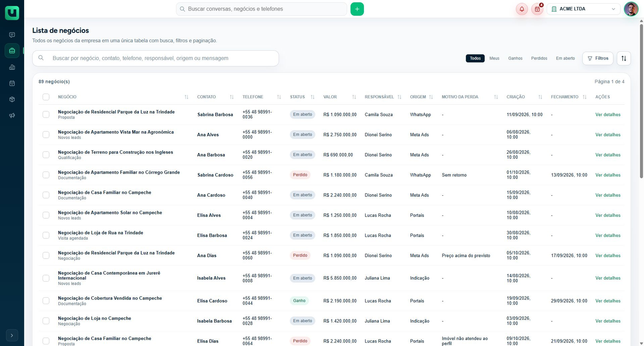This screenshot has width=644, height=346.
Task: Open the user profile avatar
Action: [x=631, y=9]
